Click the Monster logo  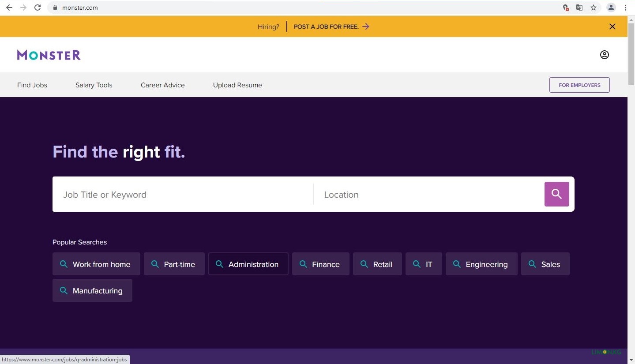pos(49,55)
